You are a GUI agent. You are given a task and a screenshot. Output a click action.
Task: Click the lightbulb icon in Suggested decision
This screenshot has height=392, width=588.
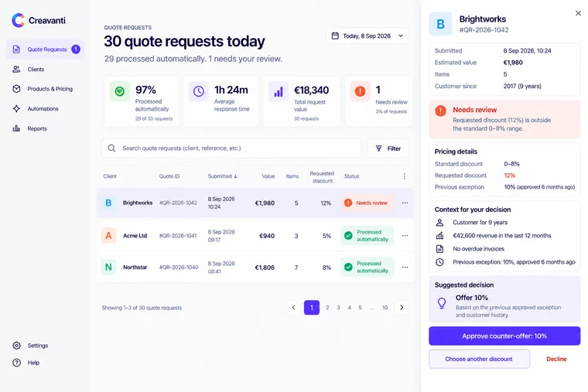(x=442, y=303)
